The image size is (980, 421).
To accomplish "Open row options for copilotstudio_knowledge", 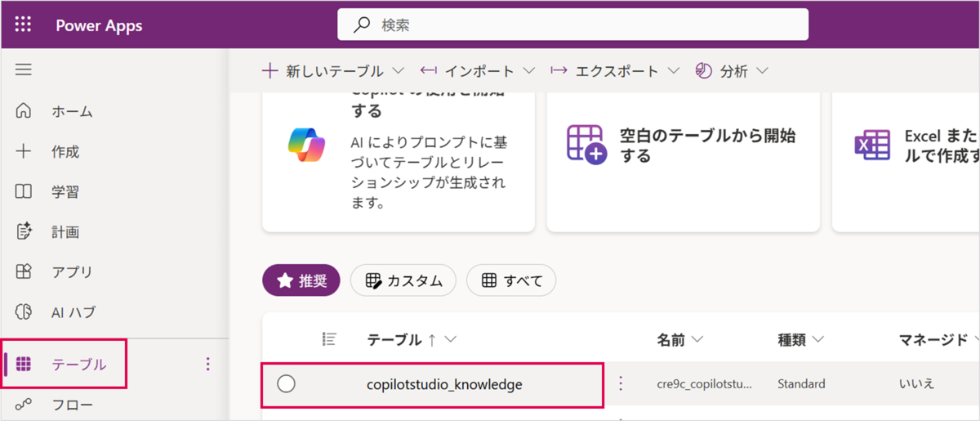I will click(621, 383).
